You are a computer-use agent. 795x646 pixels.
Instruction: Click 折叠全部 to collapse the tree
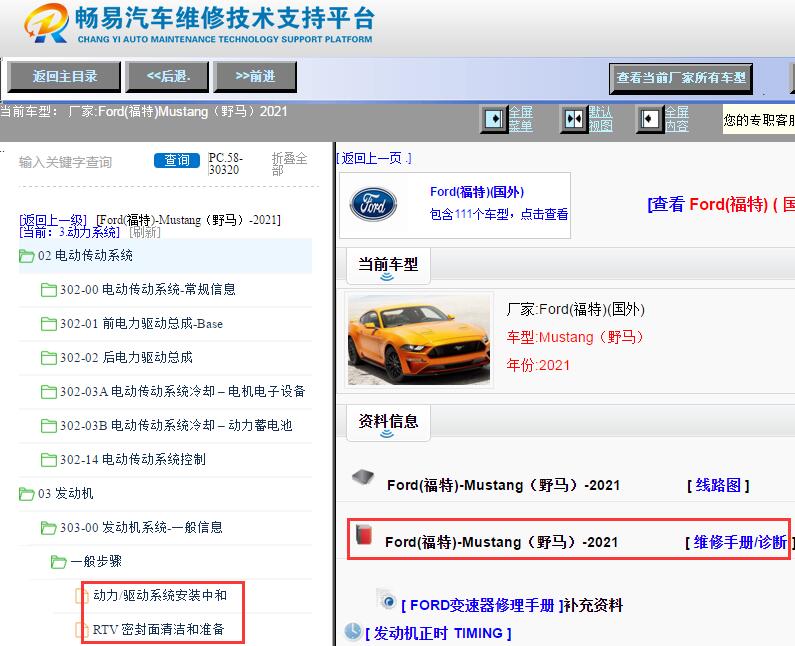pos(289,164)
